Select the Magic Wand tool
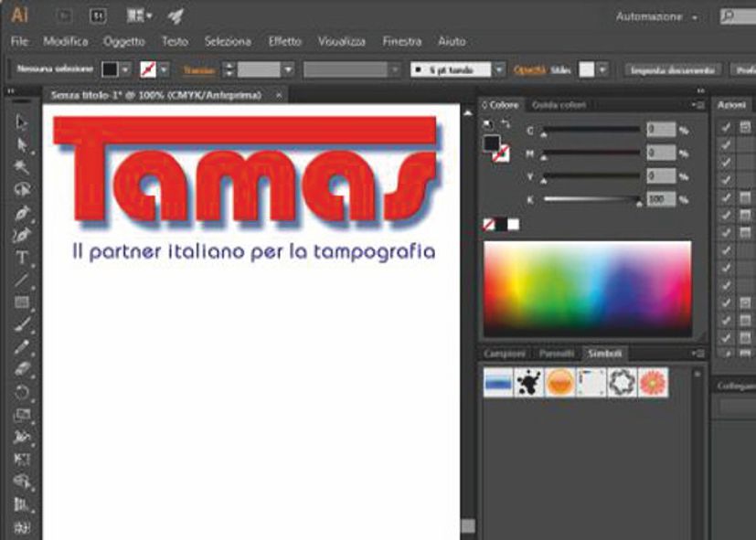Image resolution: width=756 pixels, height=540 pixels. (x=21, y=167)
